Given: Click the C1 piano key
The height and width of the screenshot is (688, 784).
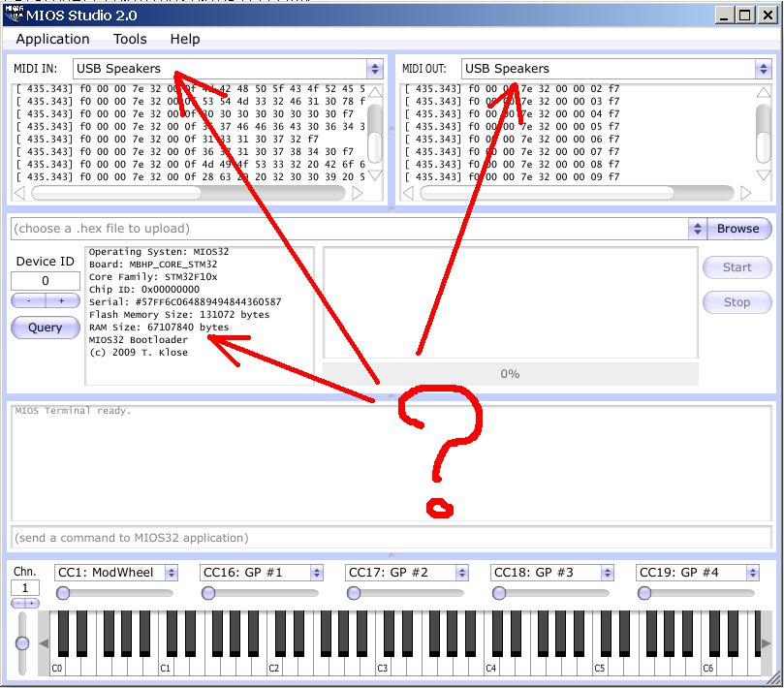Looking at the screenshot, I should (165, 668).
